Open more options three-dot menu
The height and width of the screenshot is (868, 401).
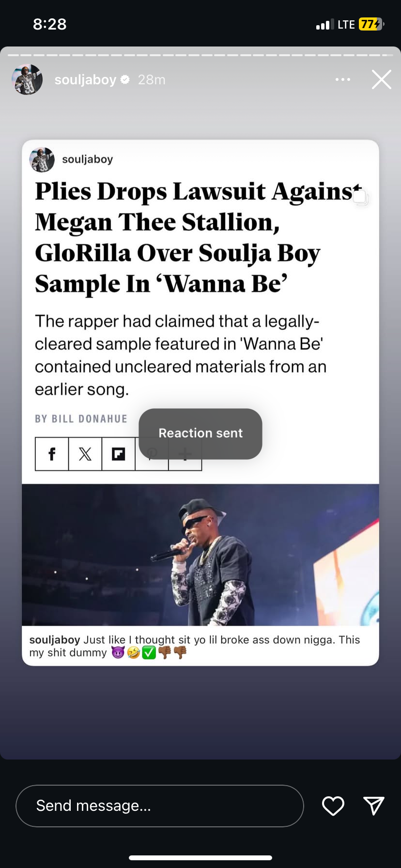pos(342,79)
